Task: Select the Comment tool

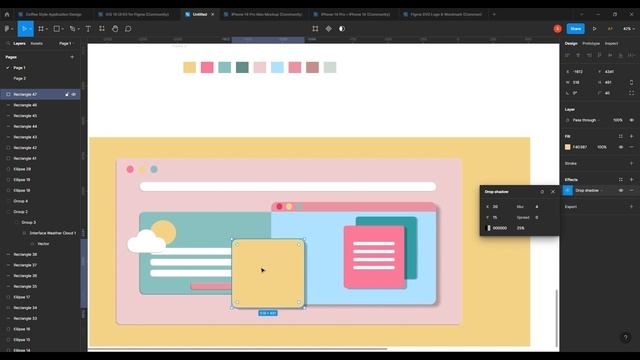Action: pos(128,29)
